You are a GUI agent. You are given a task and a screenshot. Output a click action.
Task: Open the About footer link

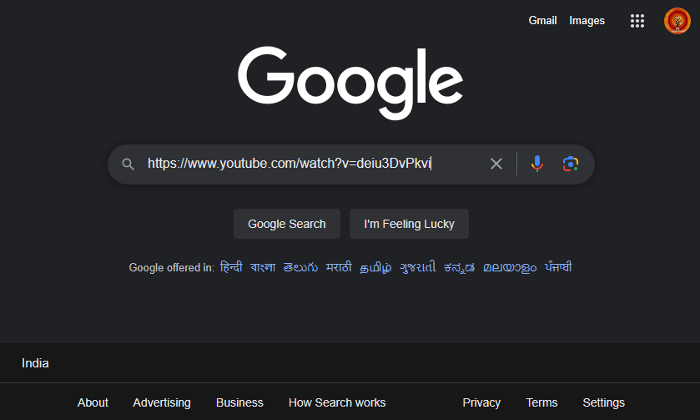tap(93, 403)
